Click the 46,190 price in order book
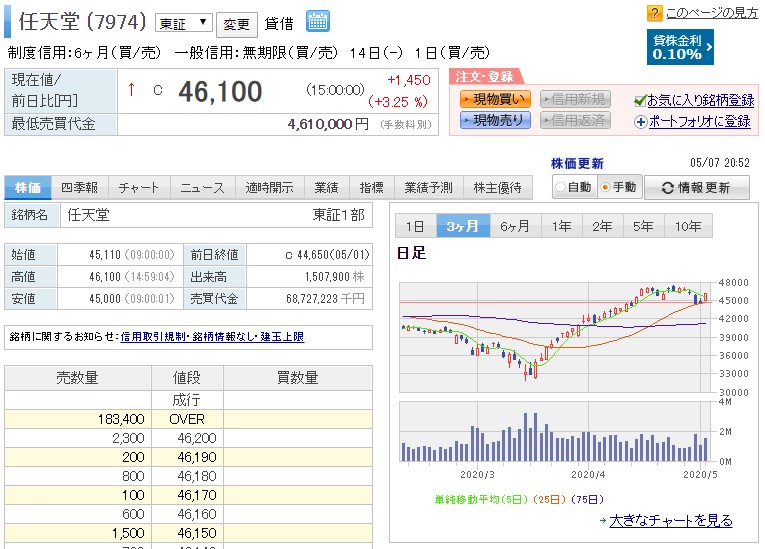Screen dimensions: 765x549 point(196,457)
